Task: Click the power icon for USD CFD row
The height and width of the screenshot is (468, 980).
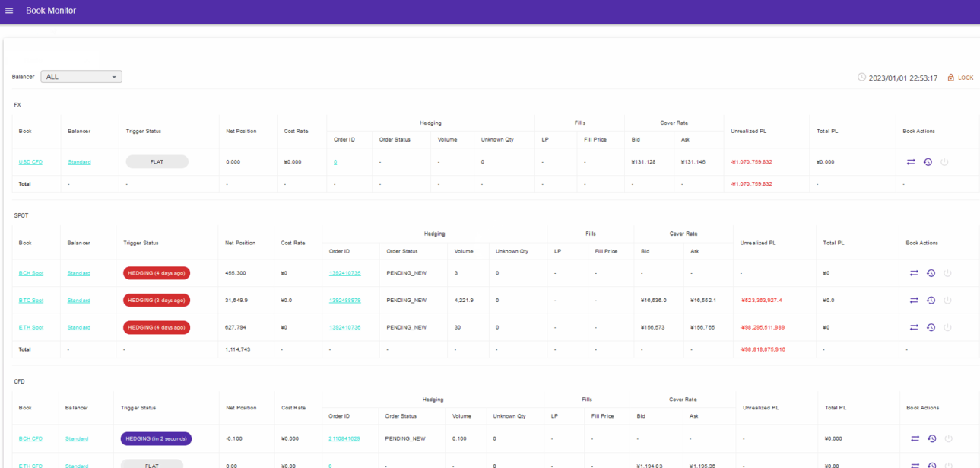Action: tap(944, 162)
